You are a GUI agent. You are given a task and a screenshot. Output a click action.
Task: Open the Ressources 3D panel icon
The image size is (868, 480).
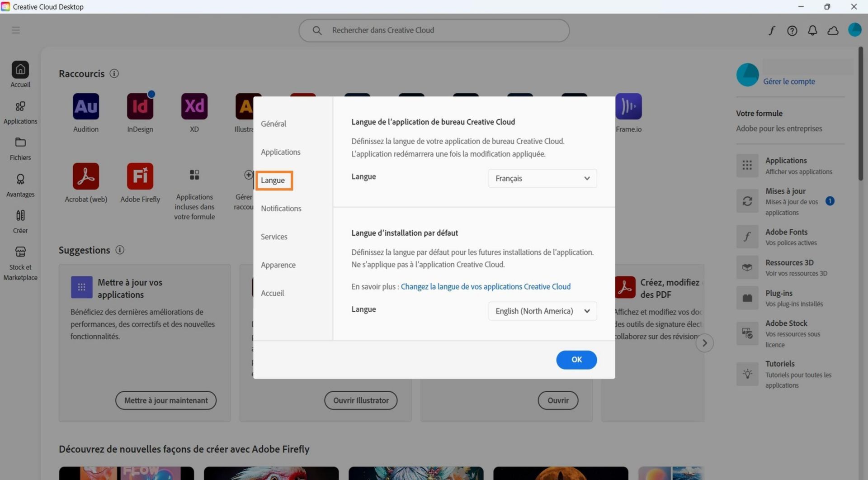coord(747,267)
